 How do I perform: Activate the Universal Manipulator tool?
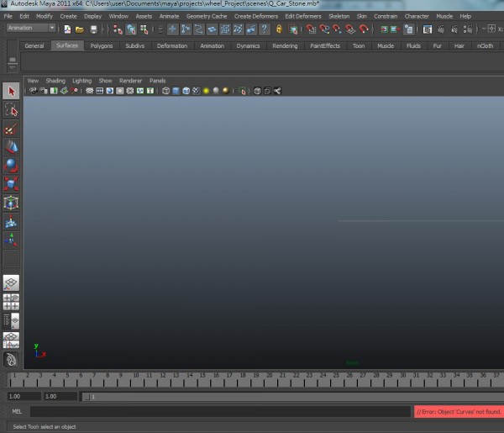11,203
